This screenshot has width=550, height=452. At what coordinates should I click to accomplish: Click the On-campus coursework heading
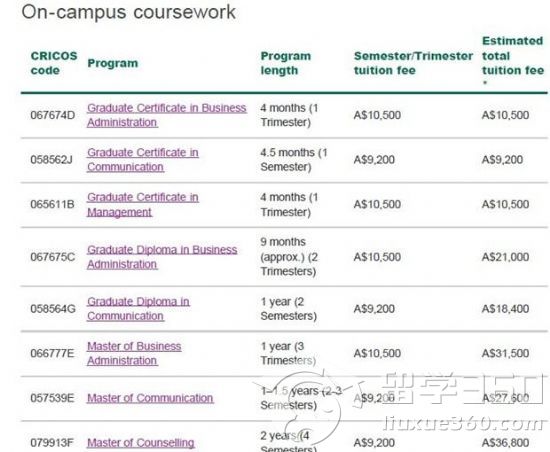(128, 12)
